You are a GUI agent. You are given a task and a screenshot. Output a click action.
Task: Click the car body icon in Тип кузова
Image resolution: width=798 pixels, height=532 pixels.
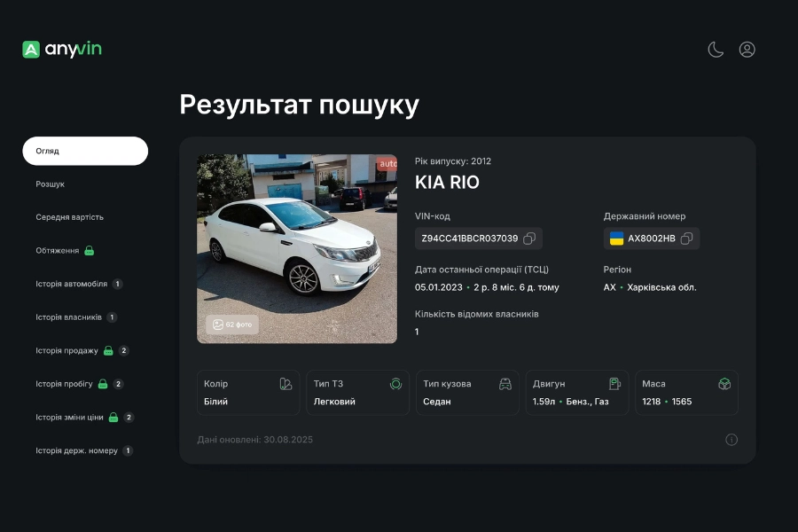coord(505,384)
